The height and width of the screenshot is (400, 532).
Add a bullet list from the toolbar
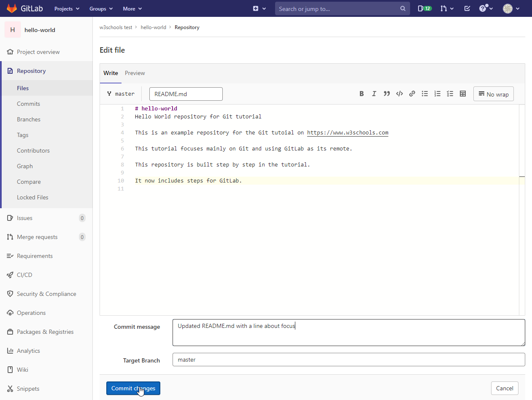tap(425, 94)
